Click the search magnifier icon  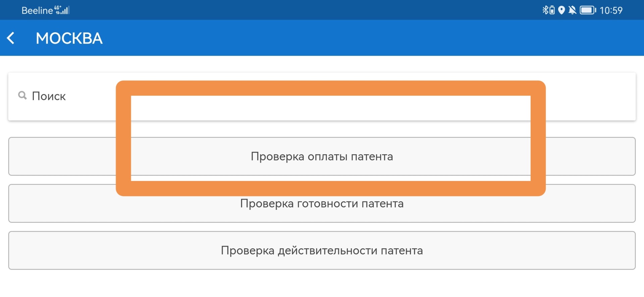(22, 96)
